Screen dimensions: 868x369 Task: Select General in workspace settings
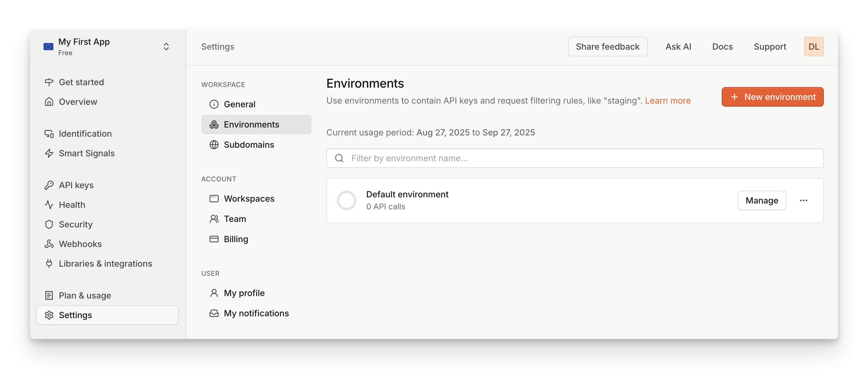click(239, 105)
